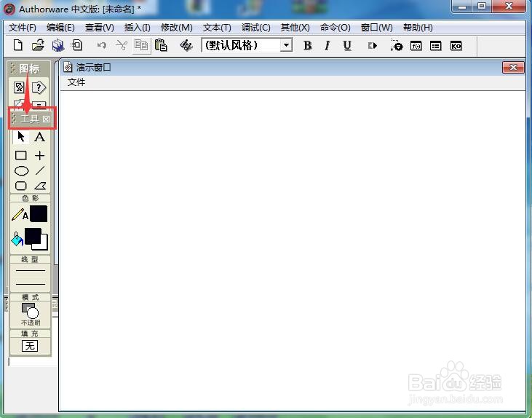Pick the foreground fill color swatch
This screenshot has height=418, width=532.
pyautogui.click(x=33, y=236)
